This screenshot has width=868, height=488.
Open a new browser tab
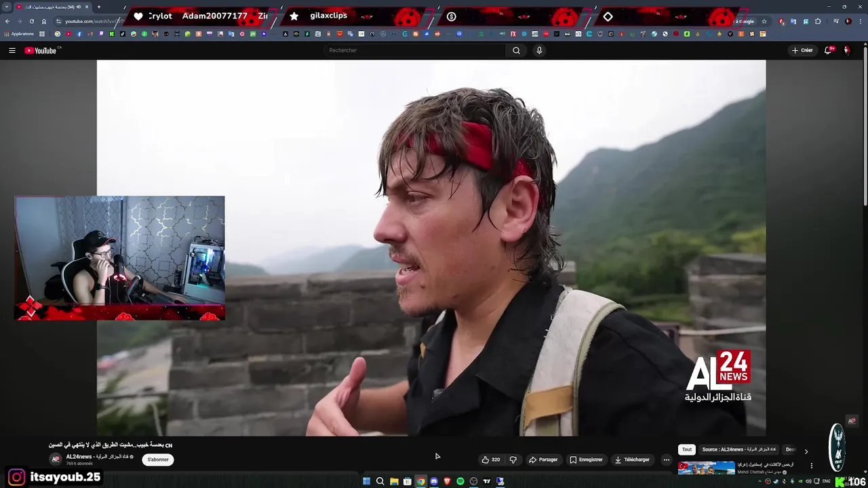tap(99, 7)
